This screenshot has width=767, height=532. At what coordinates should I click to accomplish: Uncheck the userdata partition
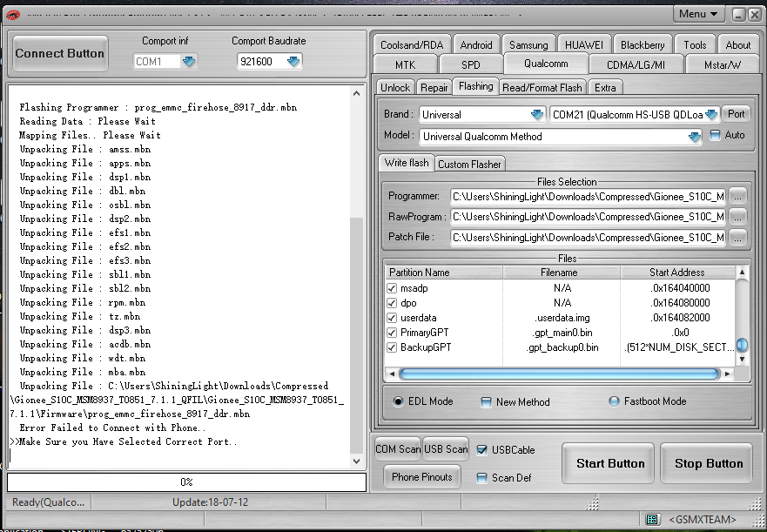391,318
